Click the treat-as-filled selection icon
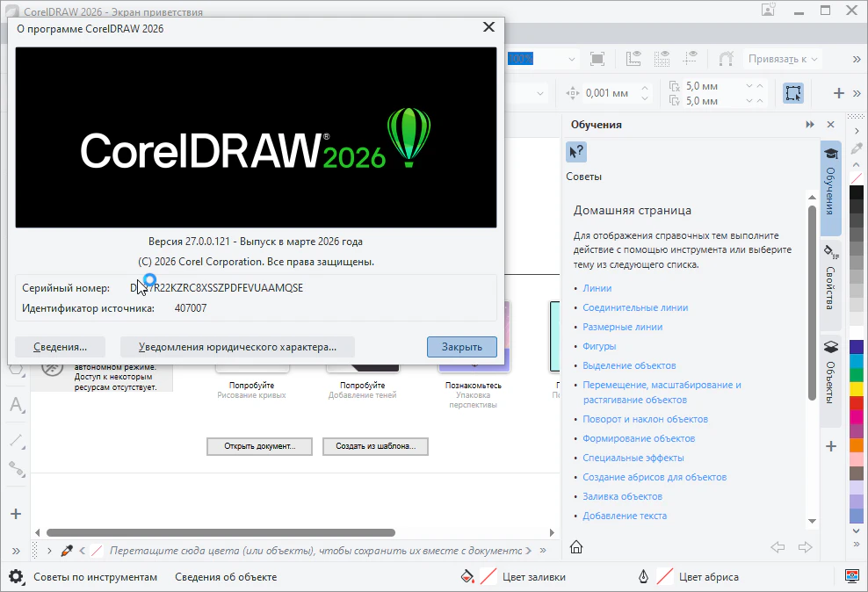 point(793,93)
